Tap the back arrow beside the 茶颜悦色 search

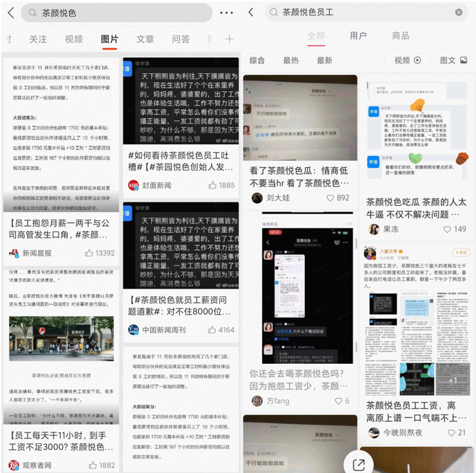click(x=11, y=12)
